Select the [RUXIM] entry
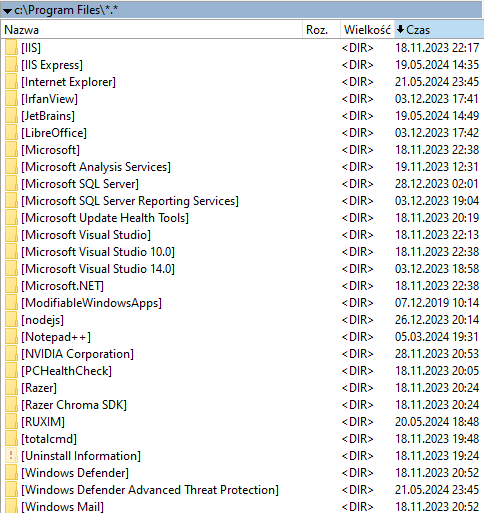This screenshot has height=513, width=484. click(43, 422)
